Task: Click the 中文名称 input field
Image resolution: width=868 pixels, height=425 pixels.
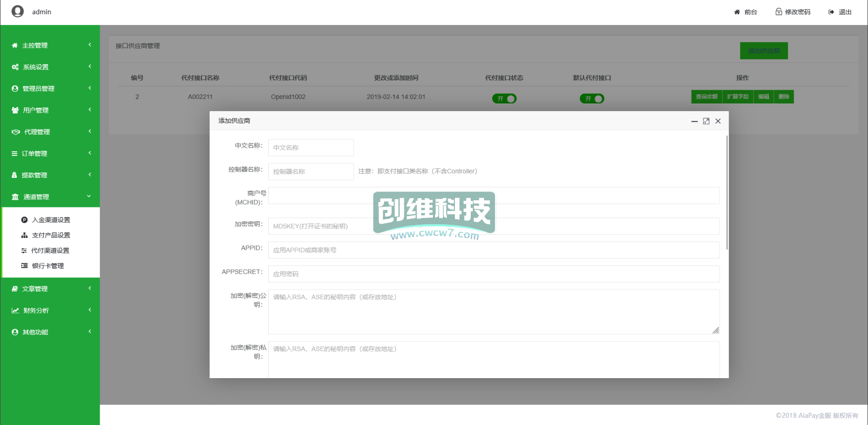Action: point(311,148)
